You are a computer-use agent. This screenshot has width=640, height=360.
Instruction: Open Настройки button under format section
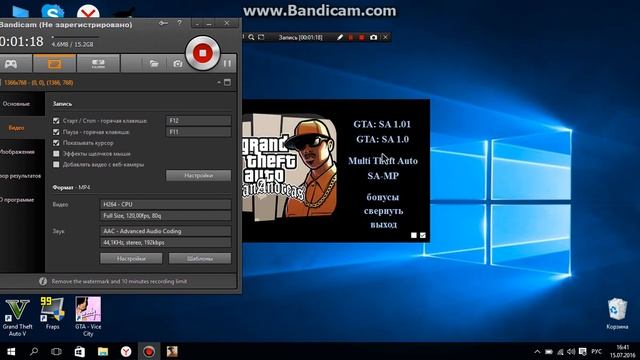point(131,258)
